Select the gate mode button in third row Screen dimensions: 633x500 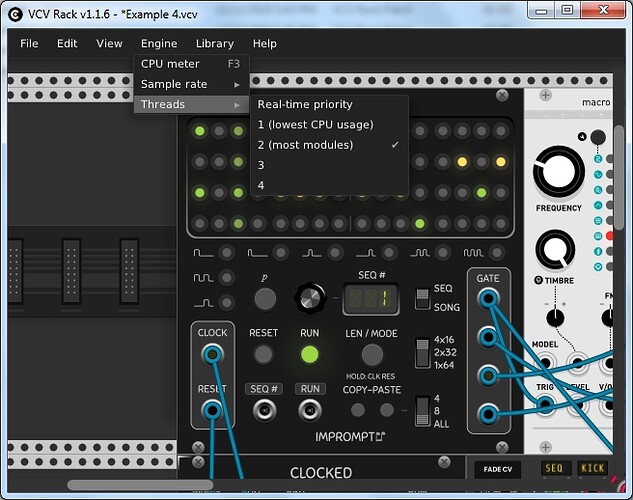tap(226, 302)
